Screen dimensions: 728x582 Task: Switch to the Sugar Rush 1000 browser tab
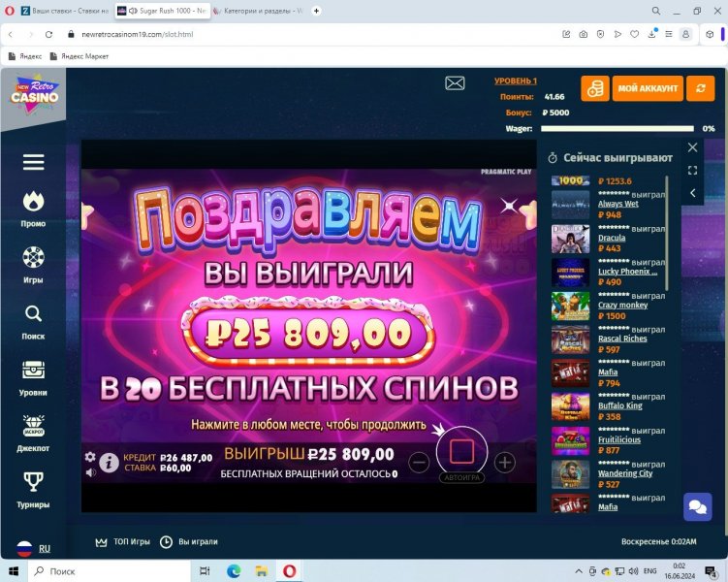162,11
